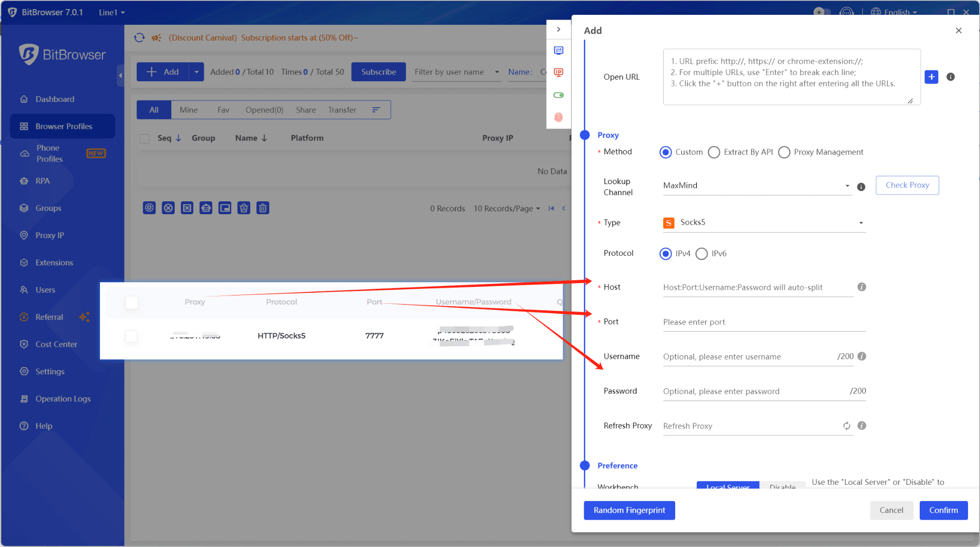Select the Share tab
The width and height of the screenshot is (980, 547).
306,110
